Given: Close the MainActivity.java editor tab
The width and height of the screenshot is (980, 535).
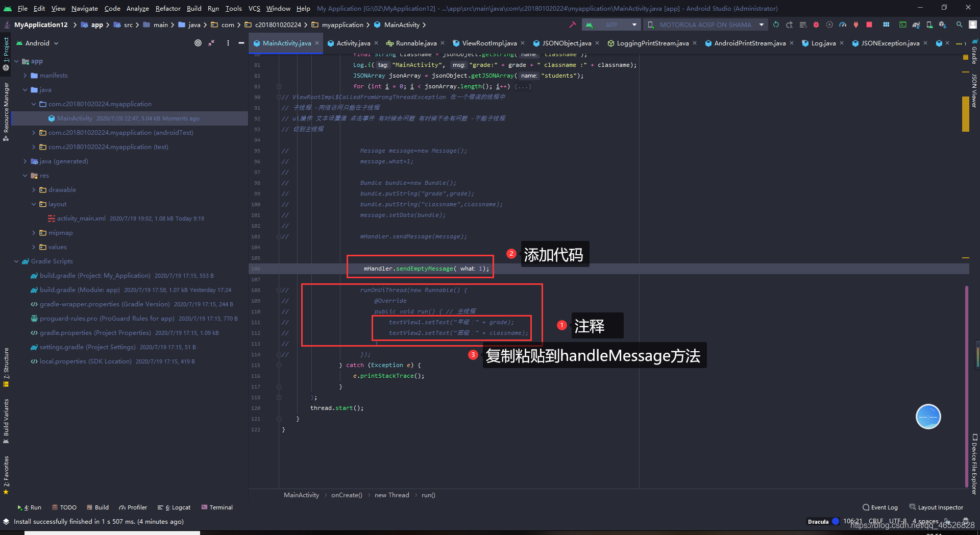Looking at the screenshot, I should (x=317, y=43).
